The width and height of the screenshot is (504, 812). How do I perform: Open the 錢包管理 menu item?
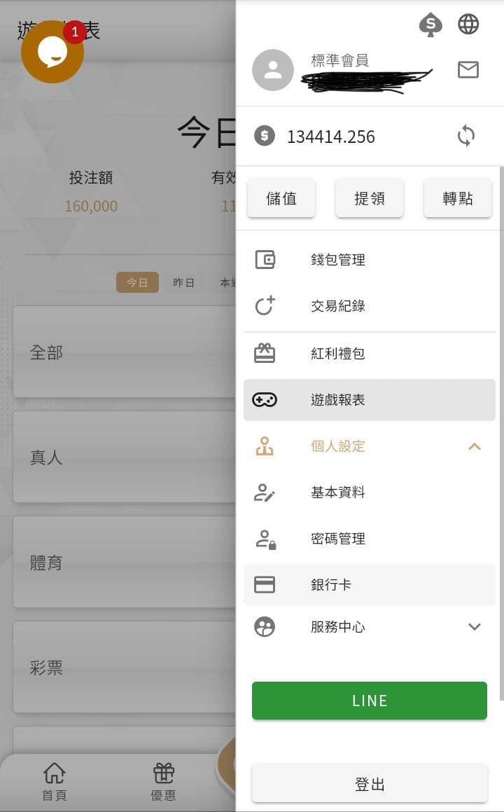tap(370, 259)
